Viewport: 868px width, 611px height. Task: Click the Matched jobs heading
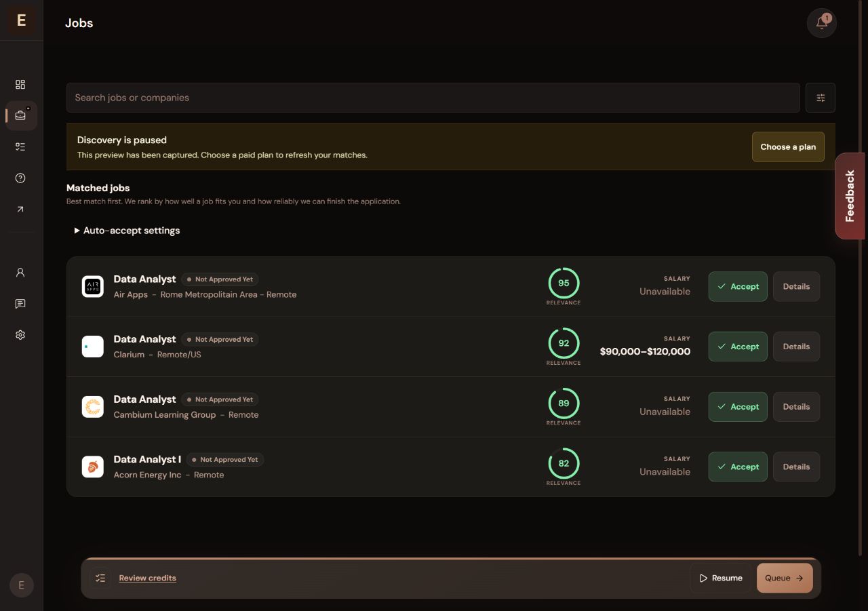(x=98, y=188)
